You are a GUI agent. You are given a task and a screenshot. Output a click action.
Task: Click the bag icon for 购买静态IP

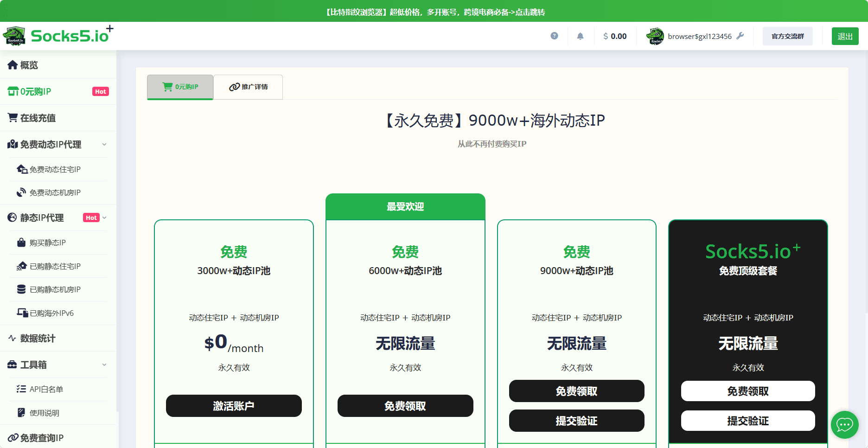21,243
